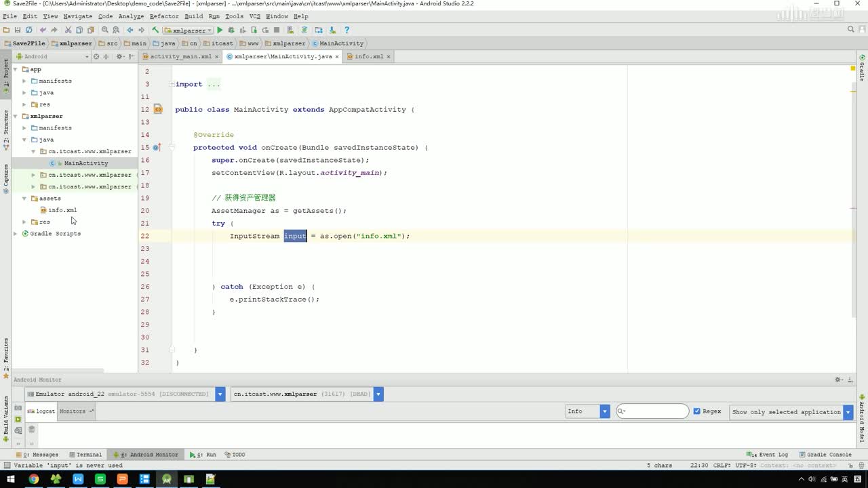Click the project panel settings gear icon
Image resolution: width=868 pixels, height=488 pixels.
(119, 56)
